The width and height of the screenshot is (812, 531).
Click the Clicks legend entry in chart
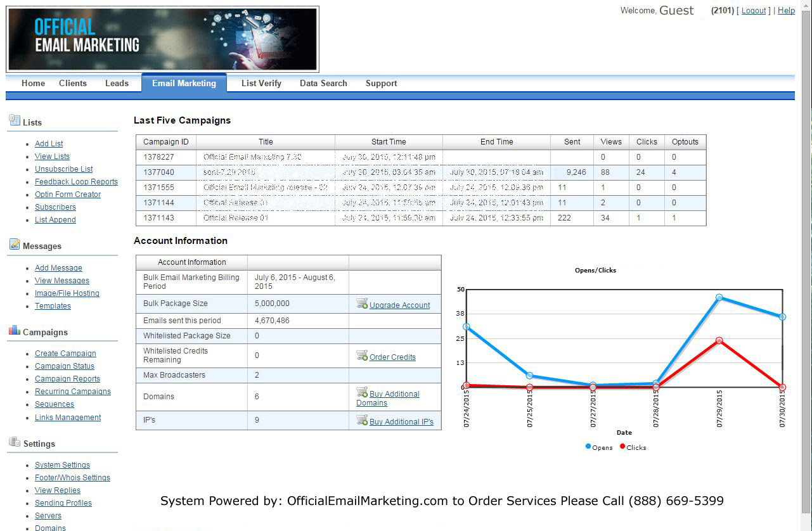[x=633, y=447]
